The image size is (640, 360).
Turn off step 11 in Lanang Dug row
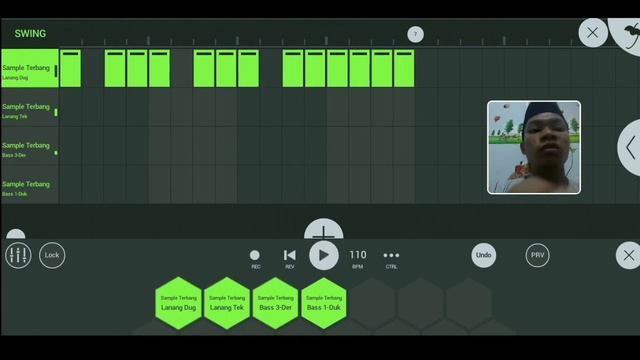click(x=293, y=68)
